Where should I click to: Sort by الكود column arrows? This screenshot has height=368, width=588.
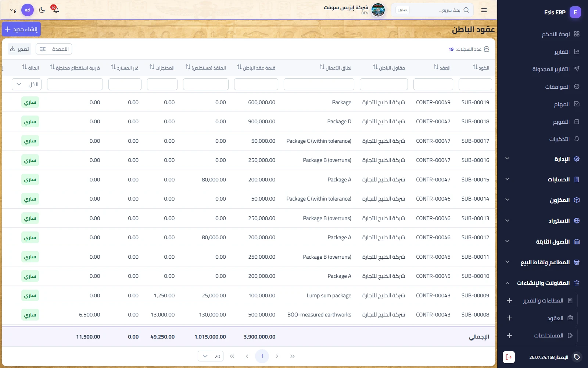point(475,67)
